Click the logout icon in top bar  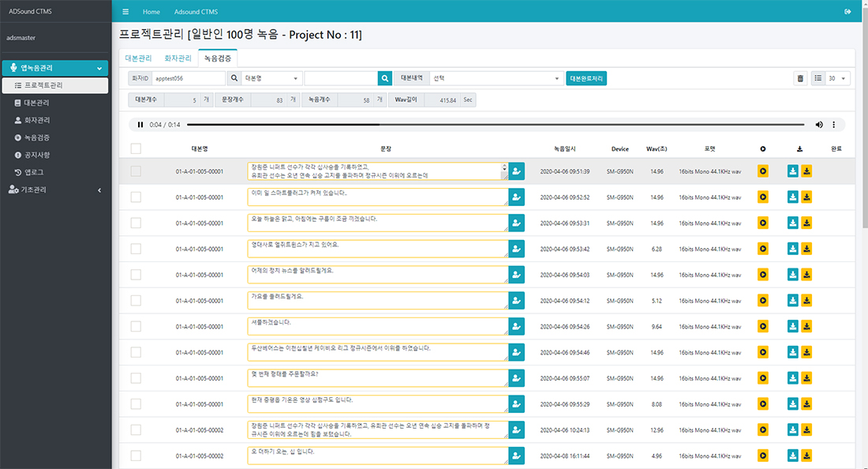[847, 12]
